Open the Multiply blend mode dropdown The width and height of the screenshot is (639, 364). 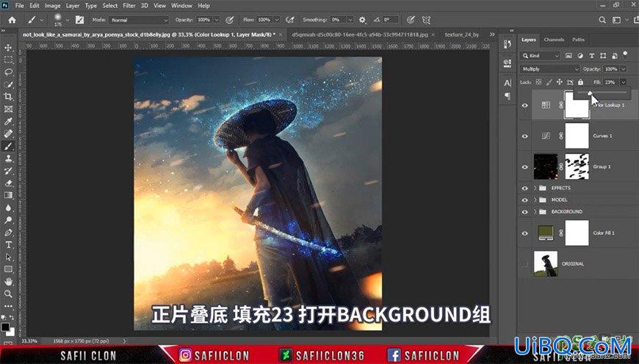pyautogui.click(x=549, y=69)
